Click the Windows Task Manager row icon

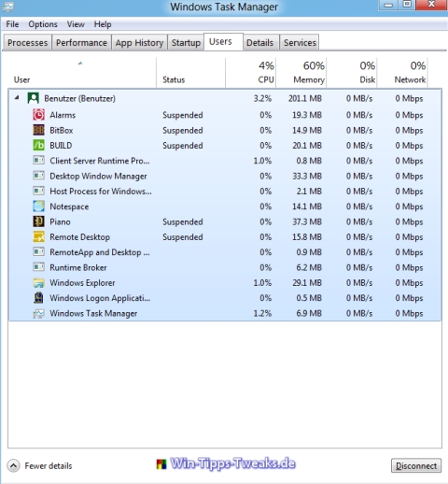pyautogui.click(x=38, y=313)
